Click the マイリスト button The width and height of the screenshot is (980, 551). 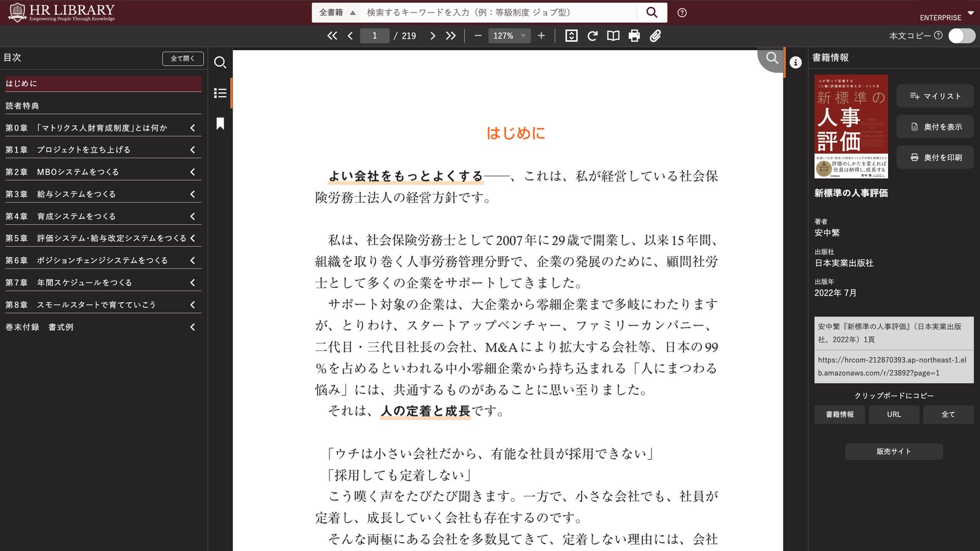935,96
